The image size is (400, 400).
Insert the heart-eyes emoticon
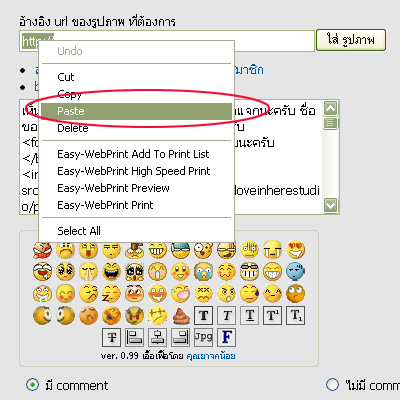point(296,249)
